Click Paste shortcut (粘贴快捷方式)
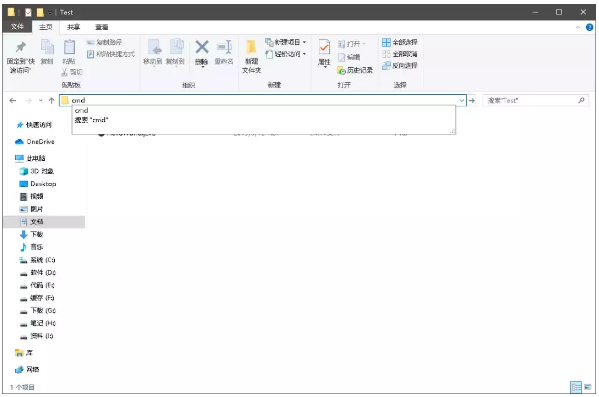 coord(111,54)
